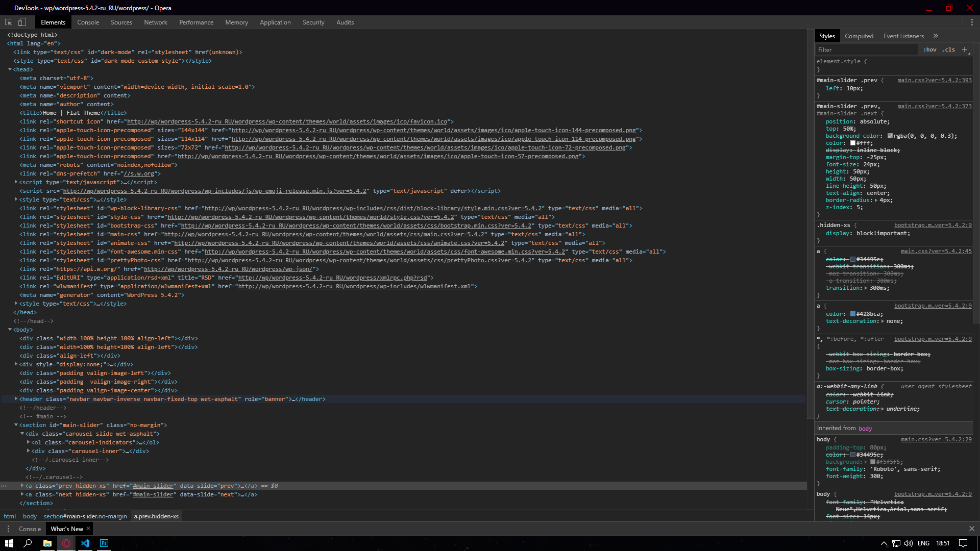980x551 pixels.
Task: Open Photoshop from the taskbar
Action: (104, 543)
